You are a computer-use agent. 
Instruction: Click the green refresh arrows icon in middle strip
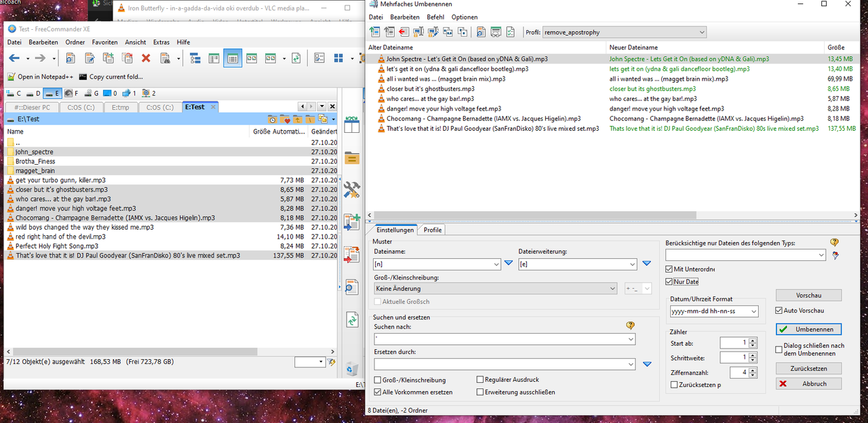pyautogui.click(x=351, y=319)
